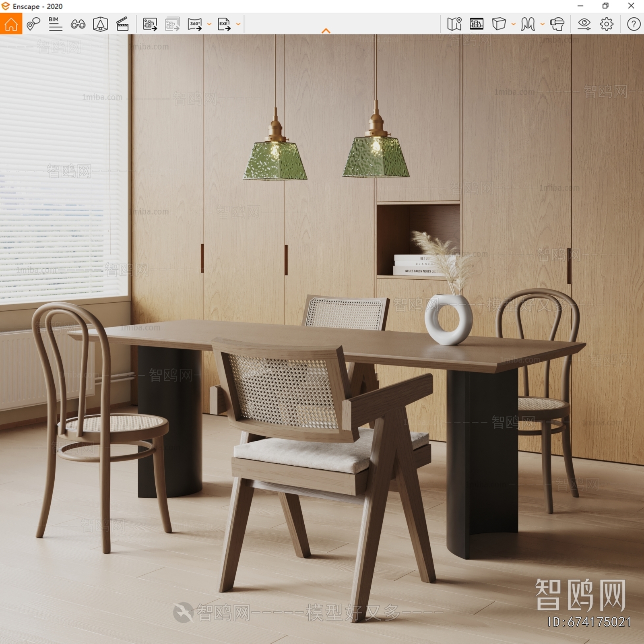Image resolution: width=644 pixels, height=644 pixels.
Task: Open general settings gear
Action: [607, 24]
